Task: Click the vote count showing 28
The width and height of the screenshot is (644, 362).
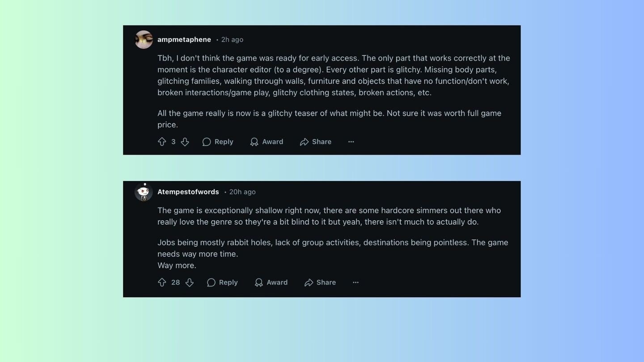Action: (176, 282)
